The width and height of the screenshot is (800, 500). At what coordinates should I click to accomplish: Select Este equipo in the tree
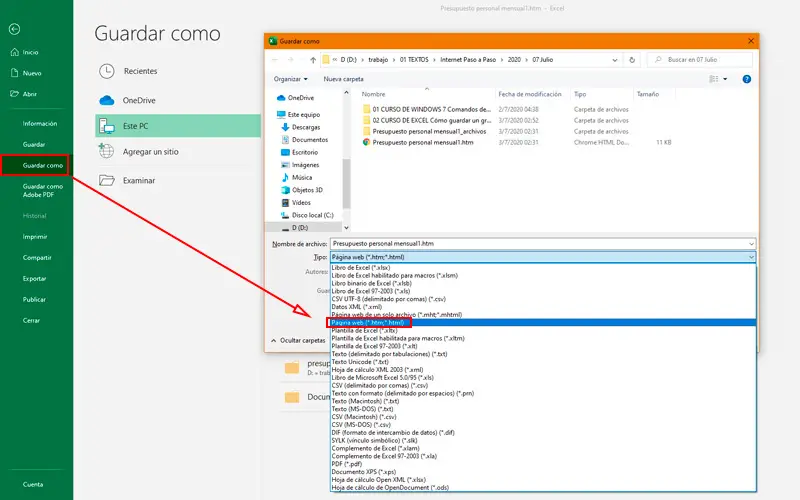tap(298, 114)
